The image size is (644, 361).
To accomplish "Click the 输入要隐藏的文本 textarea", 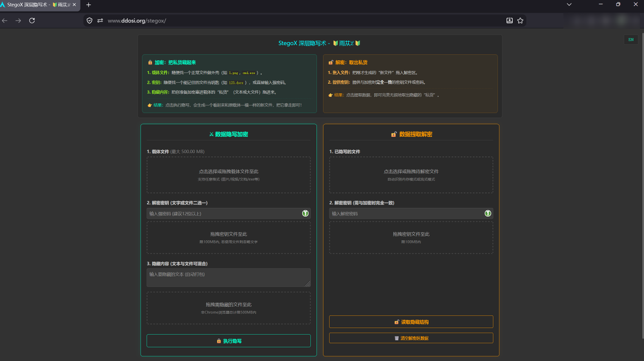I will point(229,277).
